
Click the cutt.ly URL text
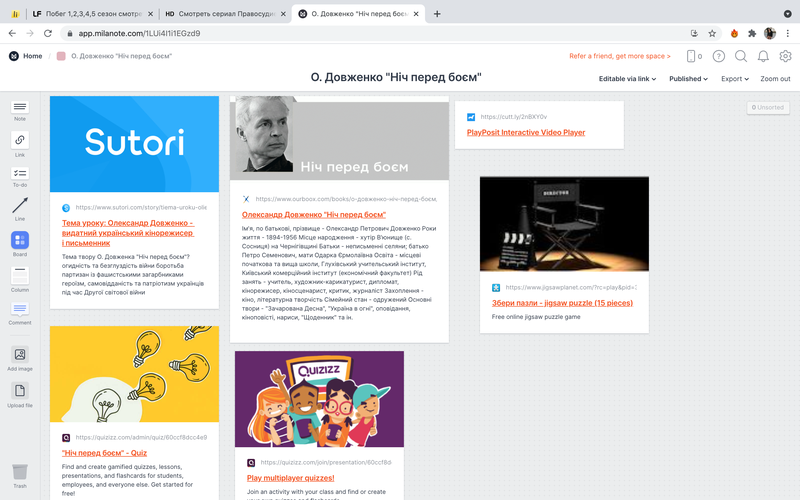point(513,117)
